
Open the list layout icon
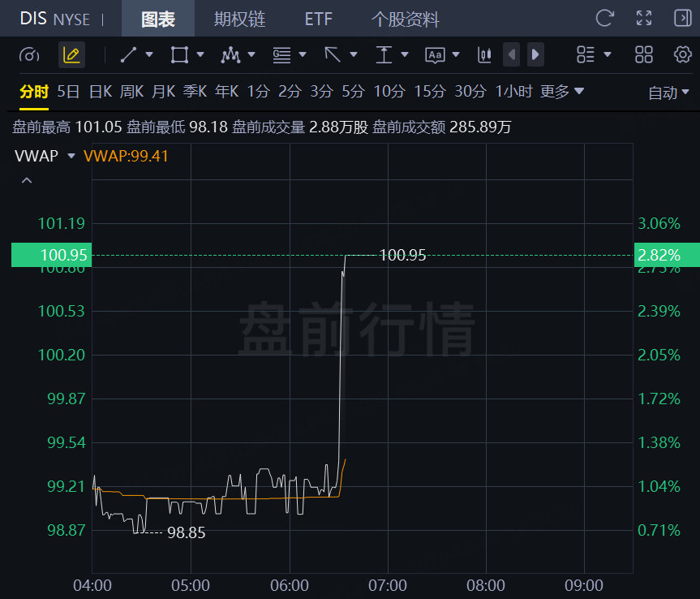(x=586, y=54)
